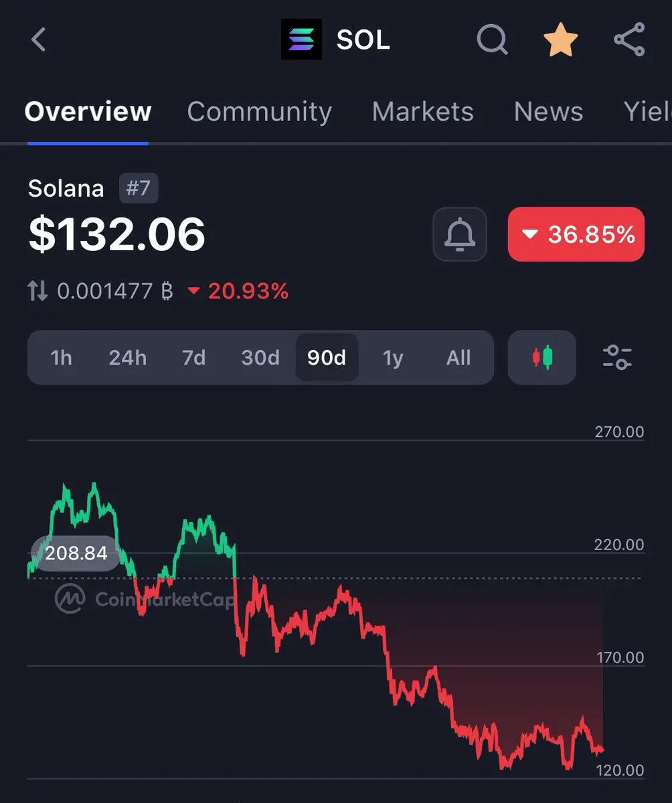
Task: Select the 7d timeframe
Action: [x=194, y=358]
